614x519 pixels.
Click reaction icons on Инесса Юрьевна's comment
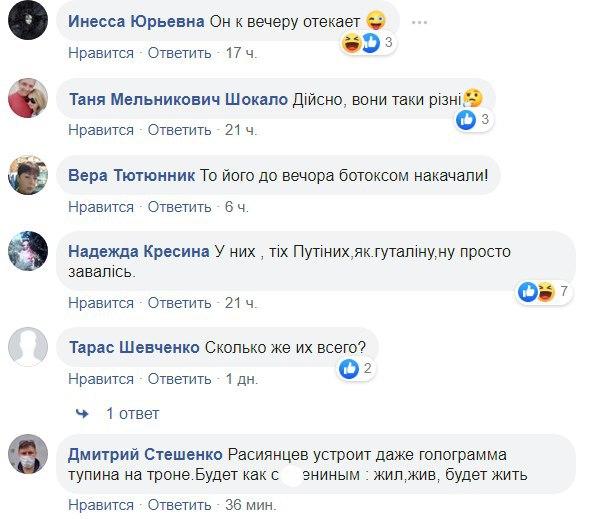click(361, 42)
